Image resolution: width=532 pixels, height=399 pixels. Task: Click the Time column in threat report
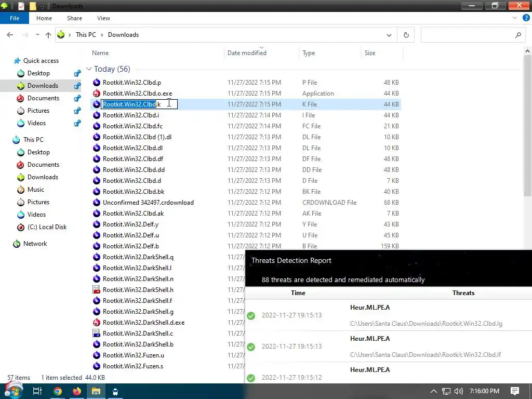click(298, 293)
